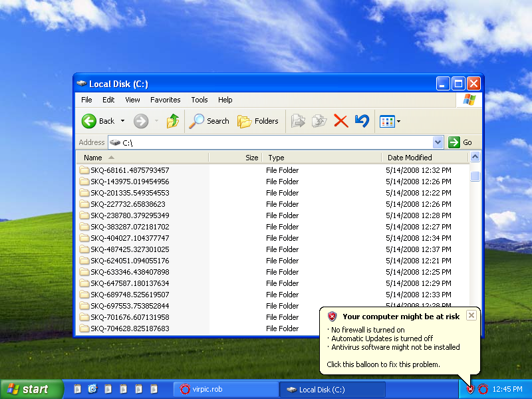
Task: Click the 12:45 PM system clock
Action: 507,389
